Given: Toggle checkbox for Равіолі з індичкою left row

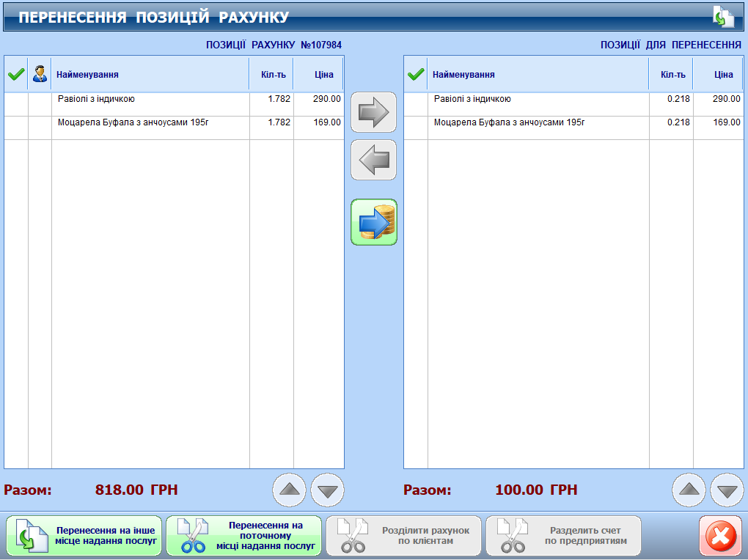Looking at the screenshot, I should coord(16,104).
